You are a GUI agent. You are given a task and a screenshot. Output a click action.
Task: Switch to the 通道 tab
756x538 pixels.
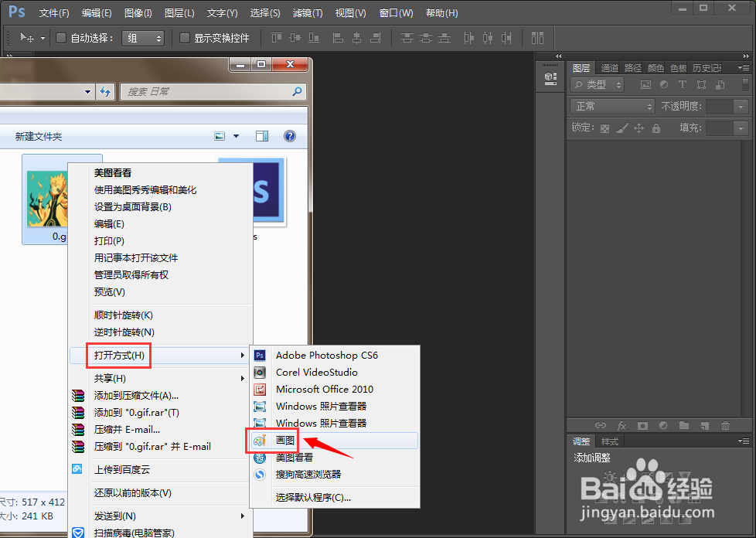tap(609, 68)
